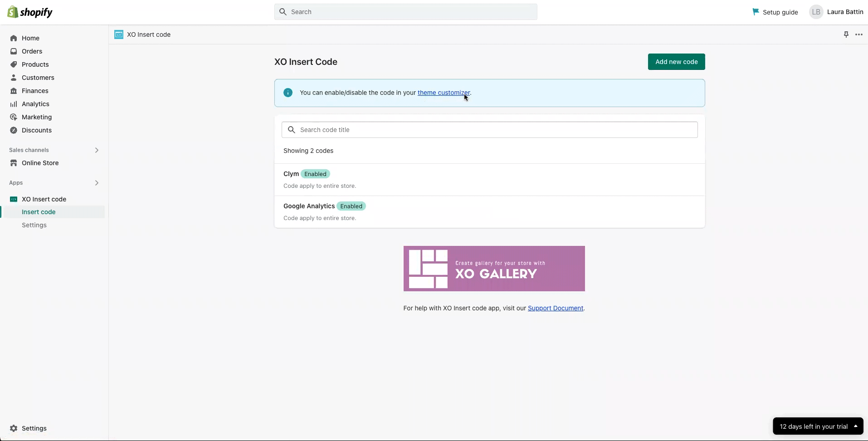This screenshot has height=441, width=868.
Task: Open the three-dots more menu
Action: [x=859, y=34]
